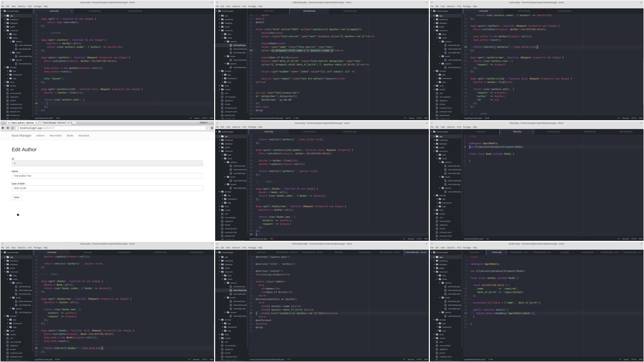Switch to the 'Select: authors - Adminer' tab
The image size is (644, 362).
click(x=21, y=123)
